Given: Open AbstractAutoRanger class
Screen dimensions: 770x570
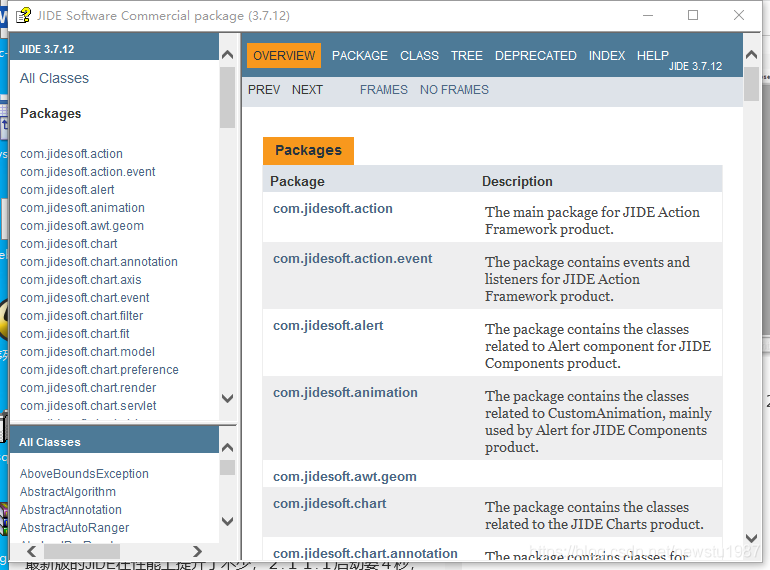Looking at the screenshot, I should [x=74, y=528].
